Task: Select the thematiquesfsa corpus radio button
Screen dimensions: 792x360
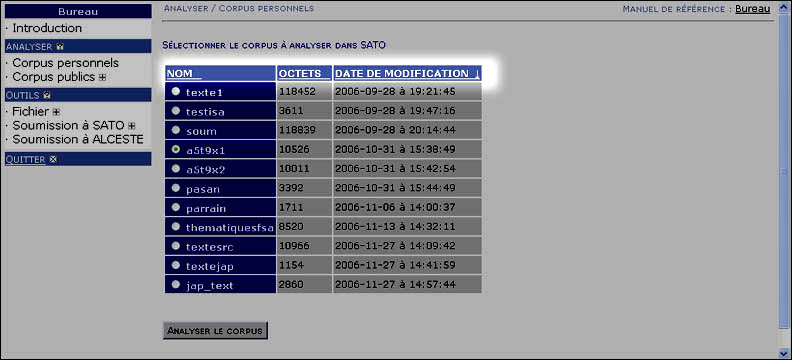Action: pos(175,227)
